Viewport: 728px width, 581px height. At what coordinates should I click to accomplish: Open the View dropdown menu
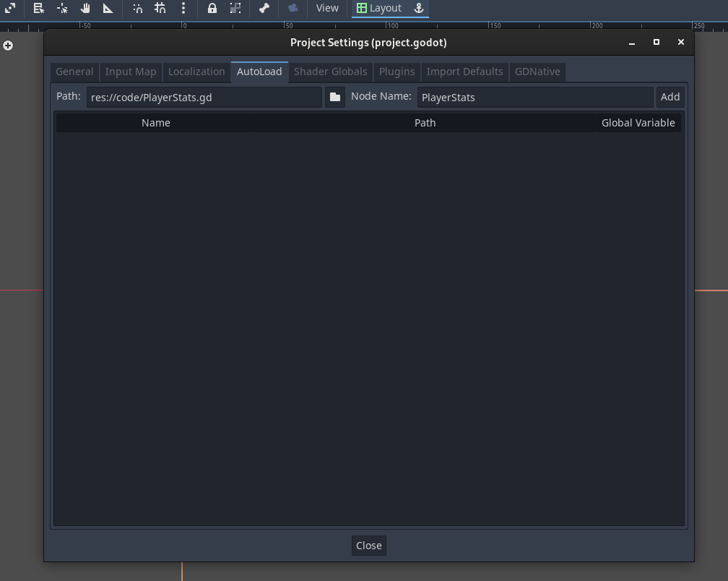(327, 8)
